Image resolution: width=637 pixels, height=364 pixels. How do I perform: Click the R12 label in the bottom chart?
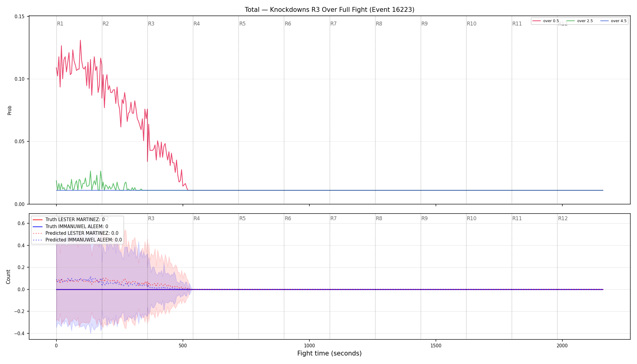tap(563, 218)
